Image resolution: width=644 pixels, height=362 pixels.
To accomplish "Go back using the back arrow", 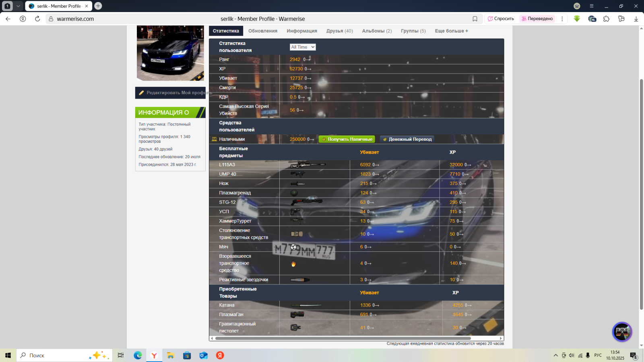I will pyautogui.click(x=8, y=19).
